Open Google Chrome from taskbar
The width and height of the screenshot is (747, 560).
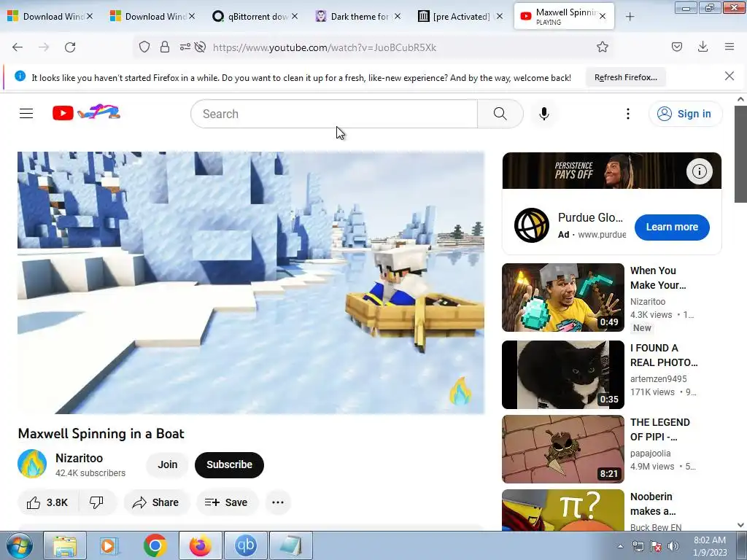[155, 545]
